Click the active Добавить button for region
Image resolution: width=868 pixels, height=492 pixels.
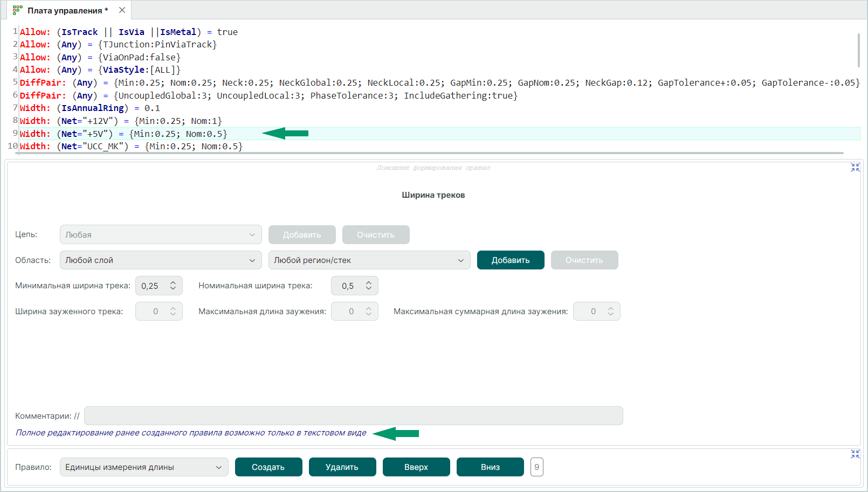pyautogui.click(x=510, y=260)
